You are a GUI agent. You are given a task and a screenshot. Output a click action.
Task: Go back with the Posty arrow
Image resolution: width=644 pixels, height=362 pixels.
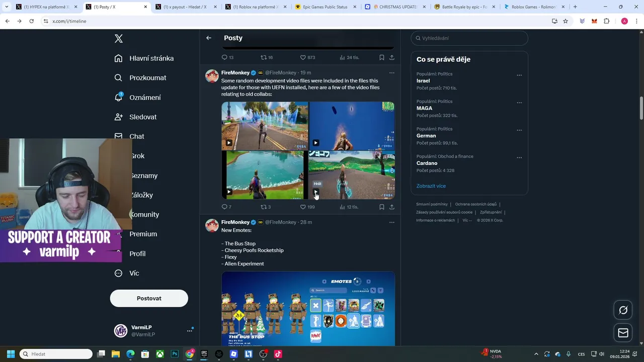click(x=209, y=38)
